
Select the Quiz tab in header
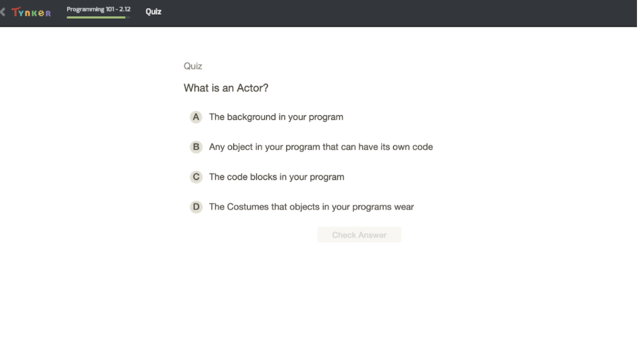[x=153, y=12]
